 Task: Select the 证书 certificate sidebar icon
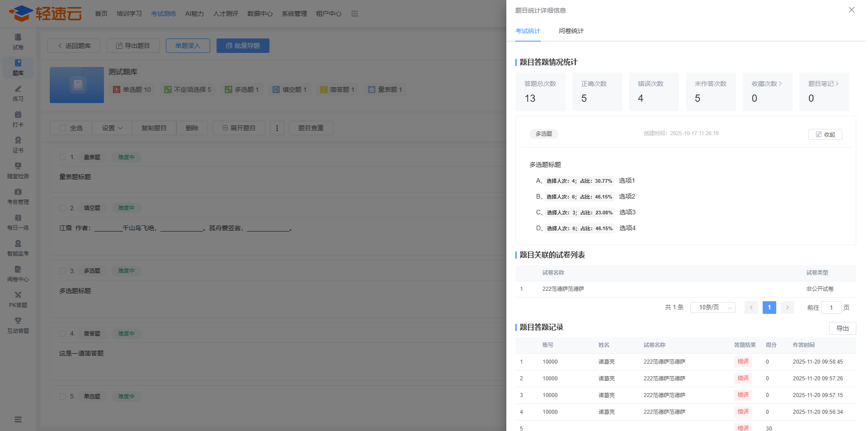tap(18, 141)
